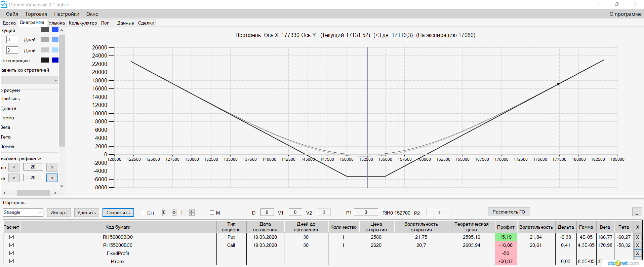Viewport: 644px width, 267px height.
Task: Pick the black swatch for экспирацию line
Action: tap(45, 60)
